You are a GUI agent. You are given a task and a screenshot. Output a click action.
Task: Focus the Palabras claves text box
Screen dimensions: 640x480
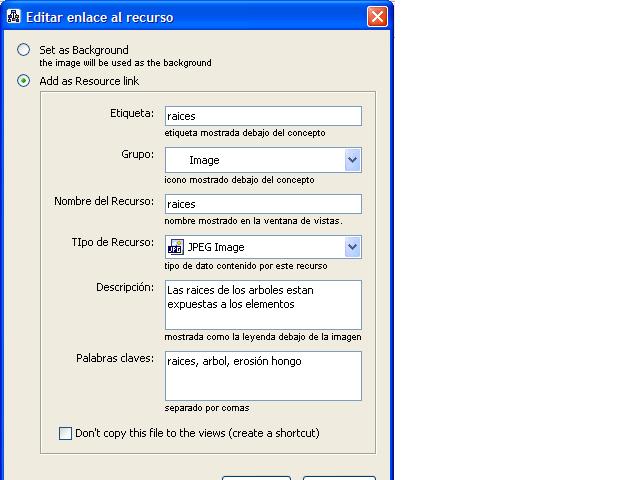point(262,376)
